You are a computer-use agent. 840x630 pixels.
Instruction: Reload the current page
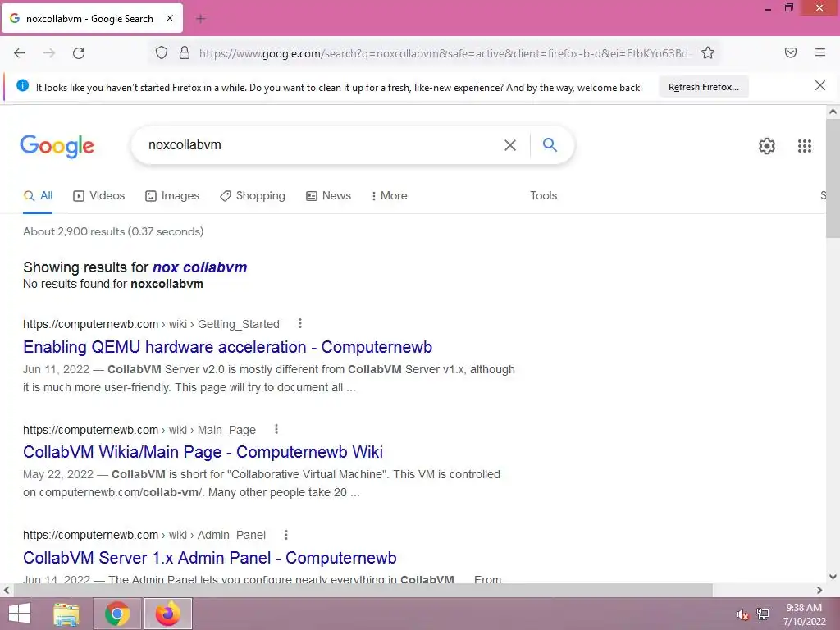[79, 53]
